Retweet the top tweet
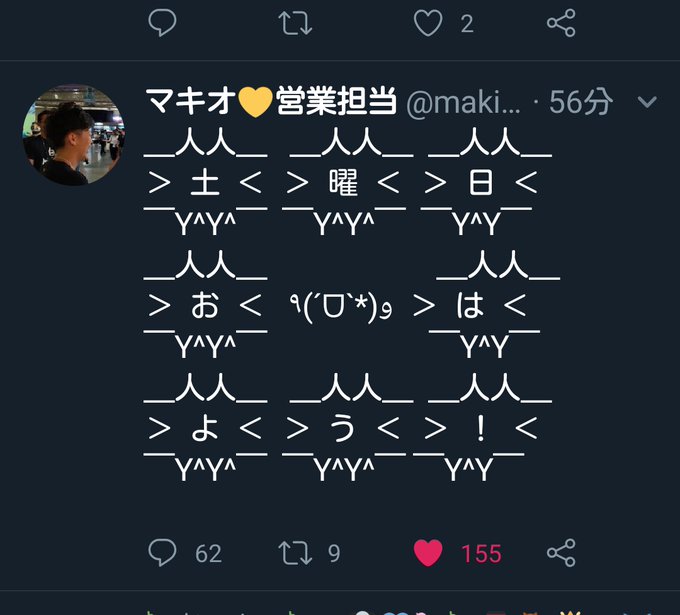This screenshot has width=680, height=615. pos(295,23)
